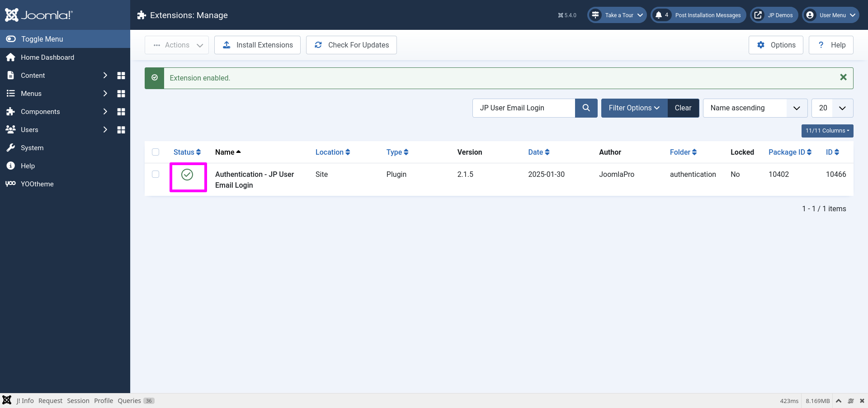Image resolution: width=868 pixels, height=408 pixels.
Task: Open the 11/11 Columns selector
Action: pos(827,131)
